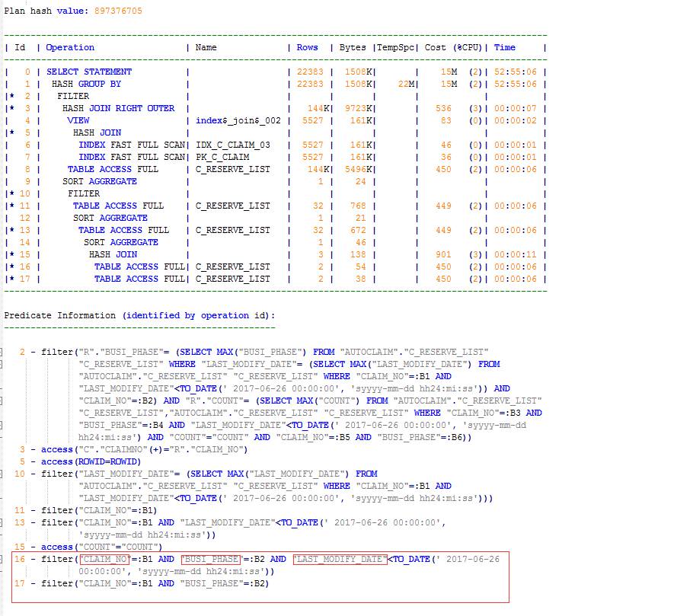Click 'C_RESERVE_LIST' name in plan row 8

(x=233, y=169)
